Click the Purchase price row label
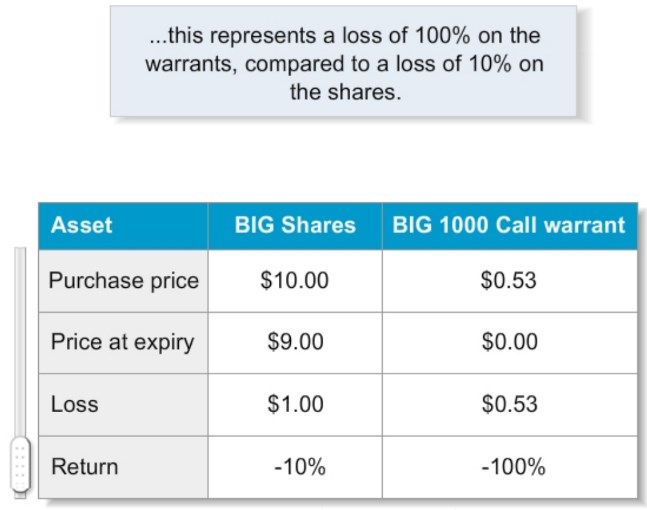 (x=124, y=280)
